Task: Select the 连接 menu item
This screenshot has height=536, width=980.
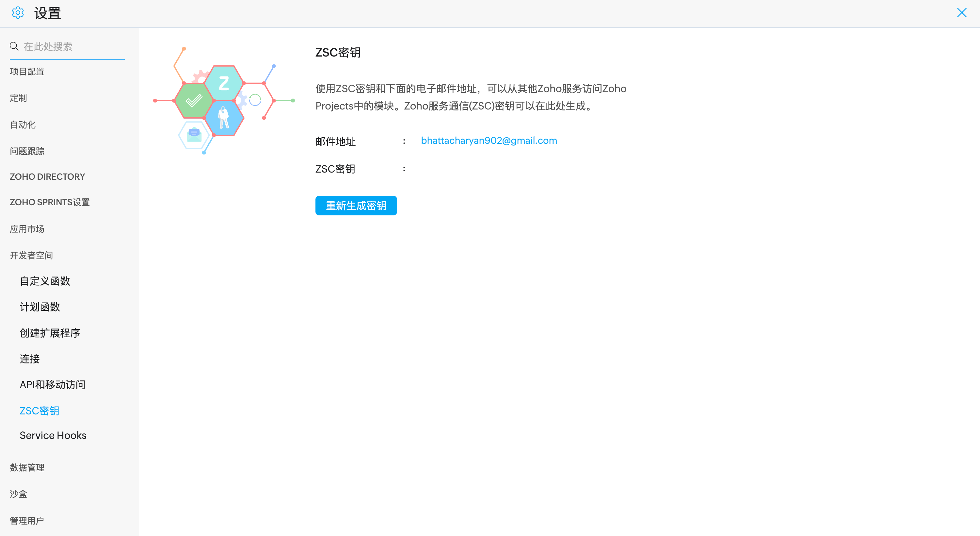Action: pyautogui.click(x=30, y=359)
